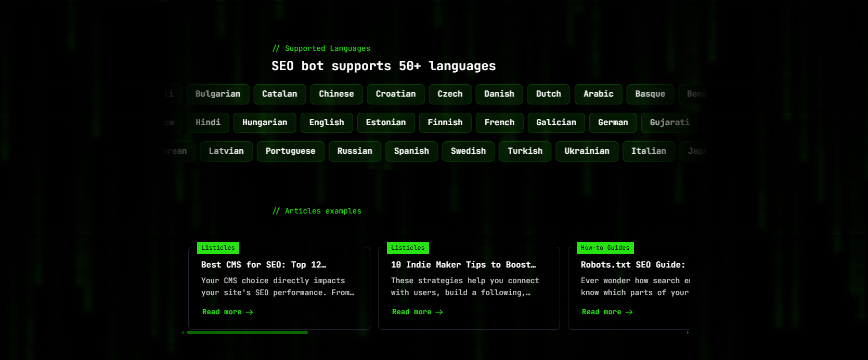Select the Galician language chip
The width and height of the screenshot is (868, 360).
click(x=556, y=123)
